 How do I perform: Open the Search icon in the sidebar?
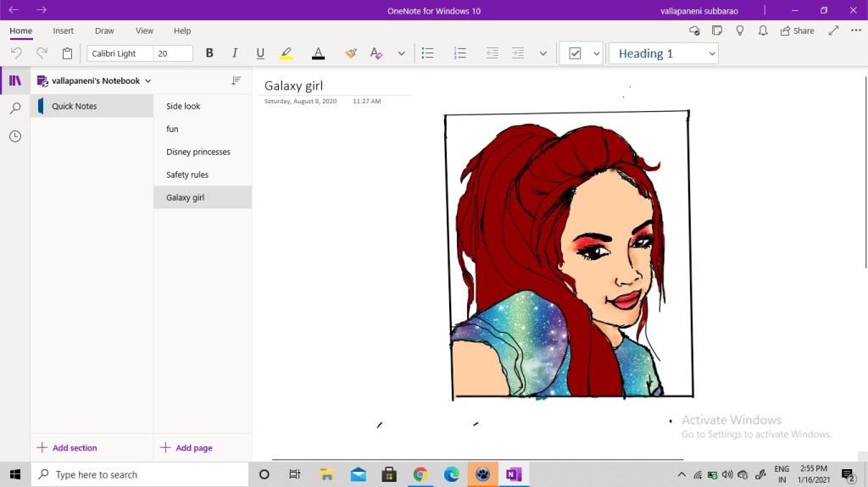pyautogui.click(x=15, y=108)
